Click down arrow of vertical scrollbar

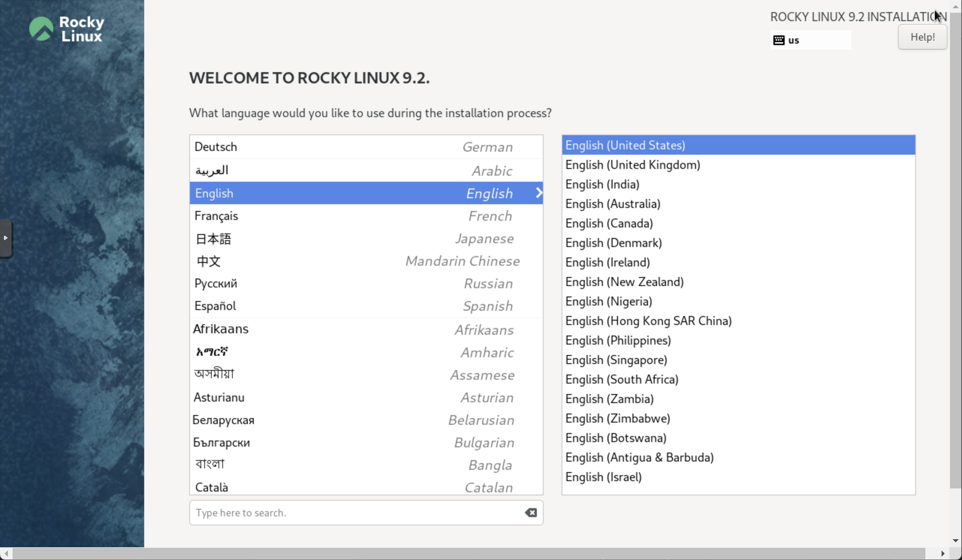point(956,541)
